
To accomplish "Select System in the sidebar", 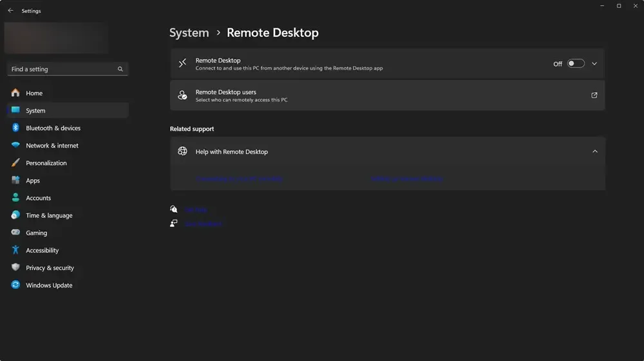I will pos(68,111).
